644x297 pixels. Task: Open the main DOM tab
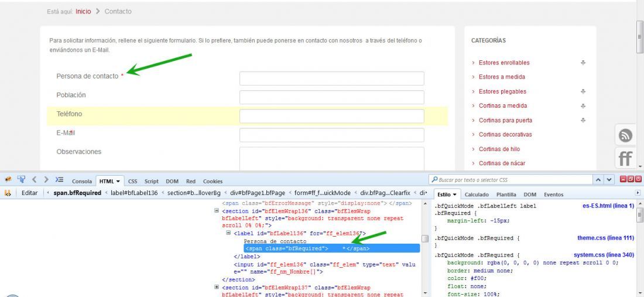tap(172, 181)
